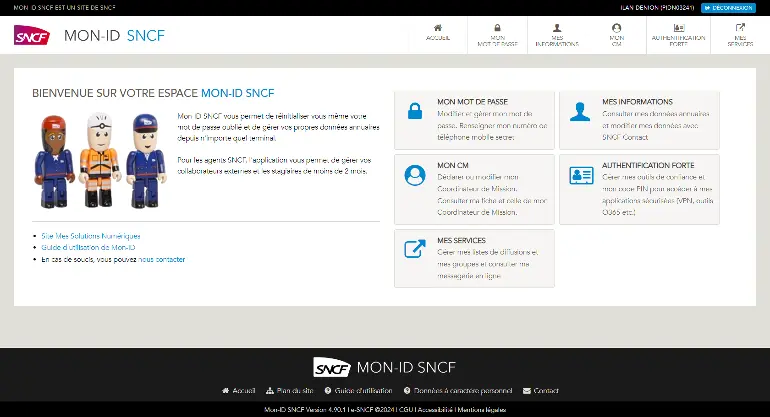Screen dimensions: 770x417
Task: Click the icon beside Données à caractère personnel
Action: (407, 390)
